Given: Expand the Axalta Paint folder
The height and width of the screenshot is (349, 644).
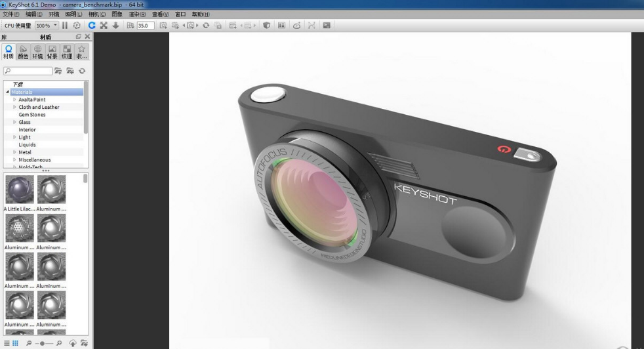Looking at the screenshot, I should 14,100.
